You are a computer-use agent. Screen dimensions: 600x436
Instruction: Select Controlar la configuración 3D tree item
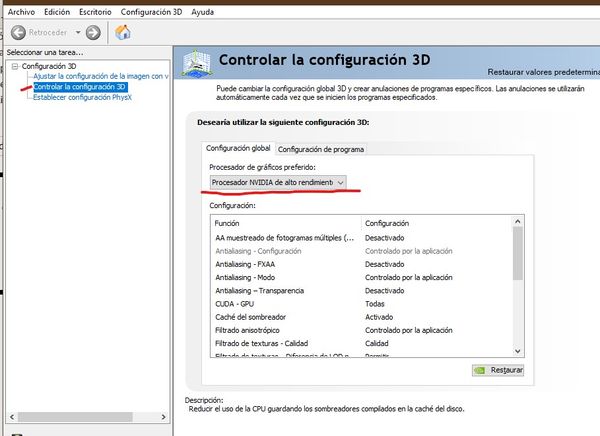(80, 87)
